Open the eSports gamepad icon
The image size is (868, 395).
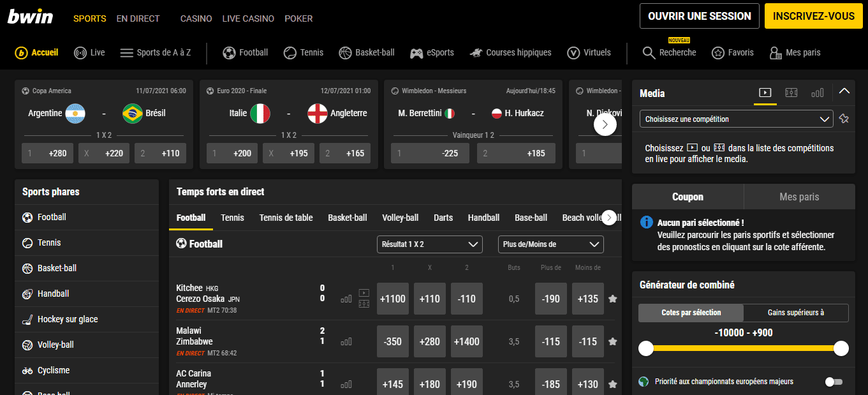[416, 53]
